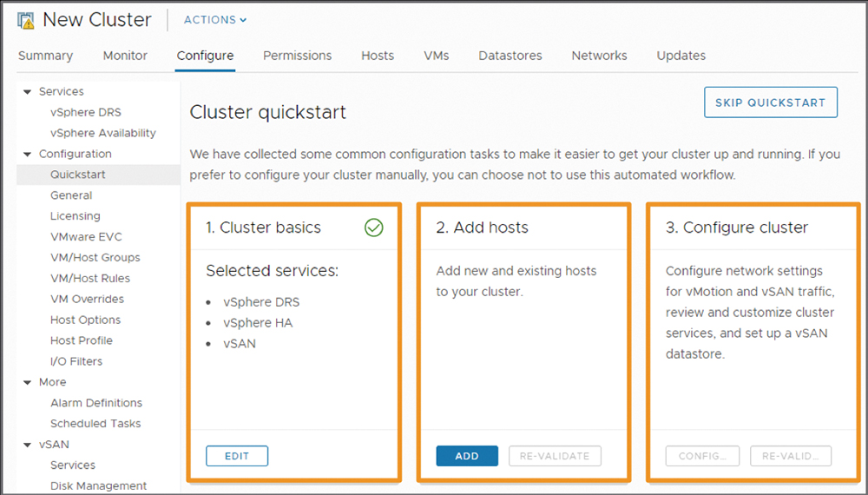This screenshot has width=868, height=495.
Task: Click vSphere DRS in Selected services list
Action: point(261,302)
